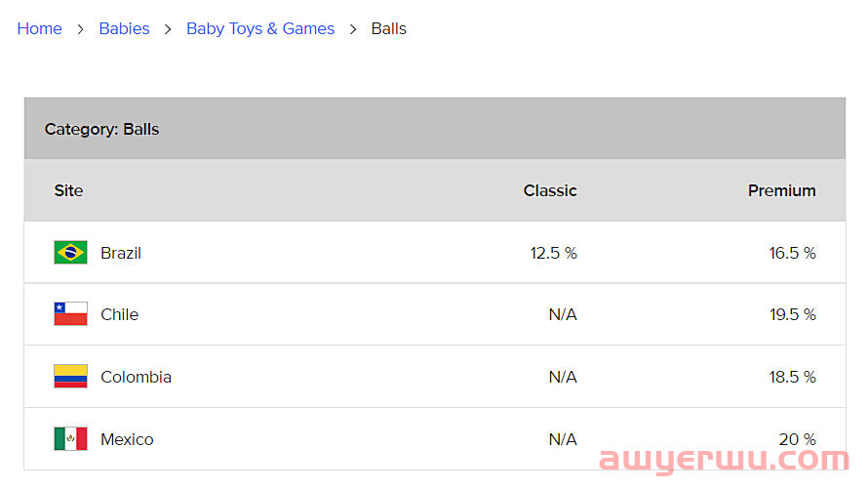Select the Brazil site name
Image resolution: width=868 pixels, height=489 pixels.
pyautogui.click(x=121, y=253)
